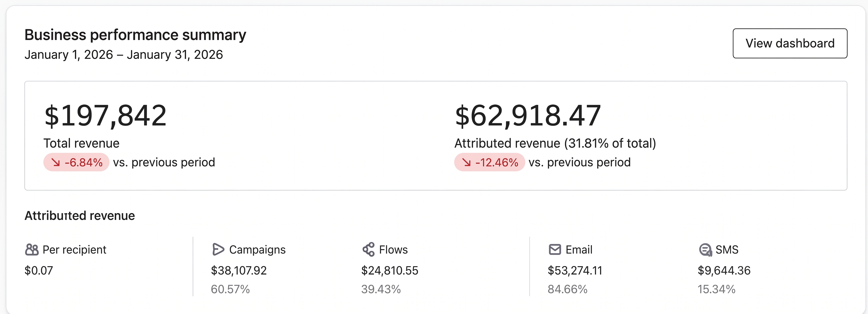Image resolution: width=868 pixels, height=314 pixels.
Task: Click the $62,918.47 attributed revenue value
Action: (528, 116)
